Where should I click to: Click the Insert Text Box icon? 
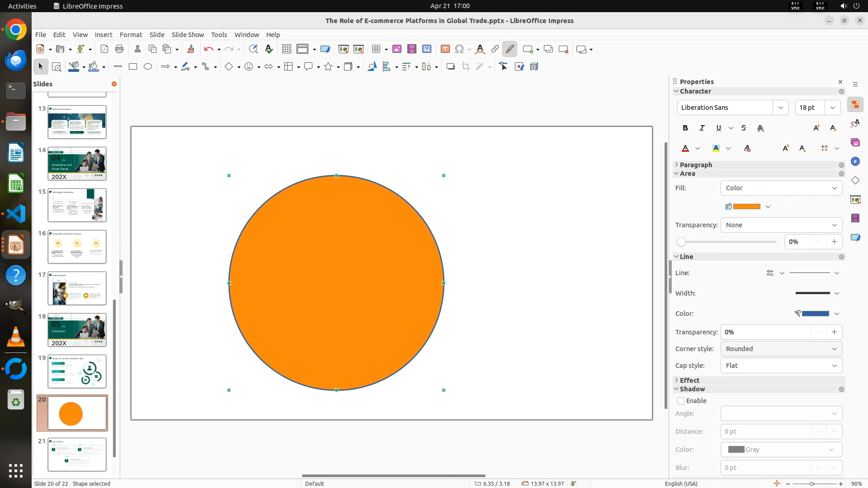(x=445, y=49)
